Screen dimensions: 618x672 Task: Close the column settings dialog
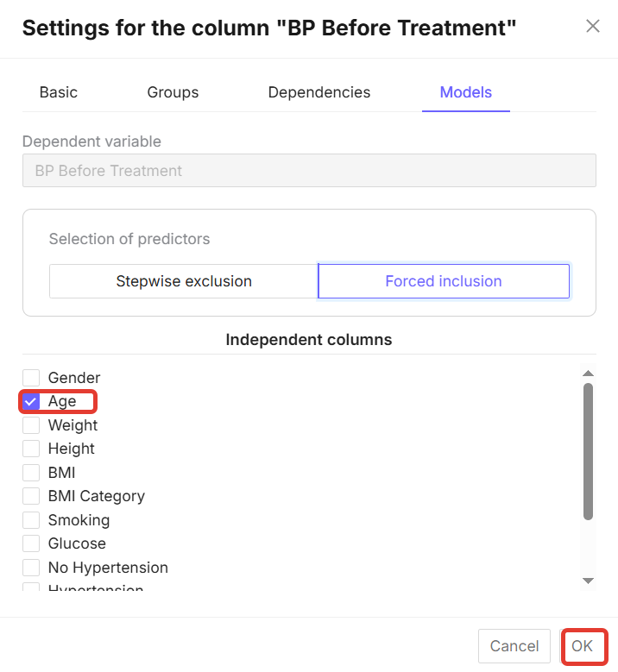click(x=593, y=26)
